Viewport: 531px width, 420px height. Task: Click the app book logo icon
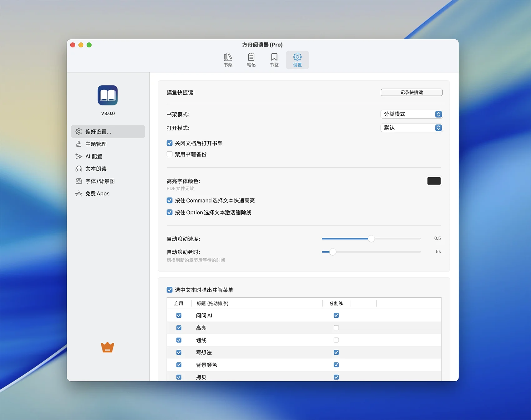pos(108,95)
